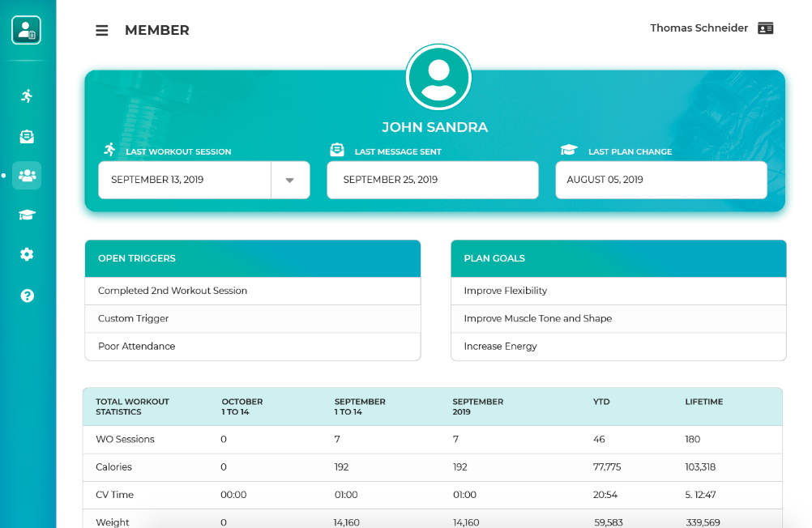Click the Last Message Sent date field
The image size is (812, 528).
[x=432, y=180]
